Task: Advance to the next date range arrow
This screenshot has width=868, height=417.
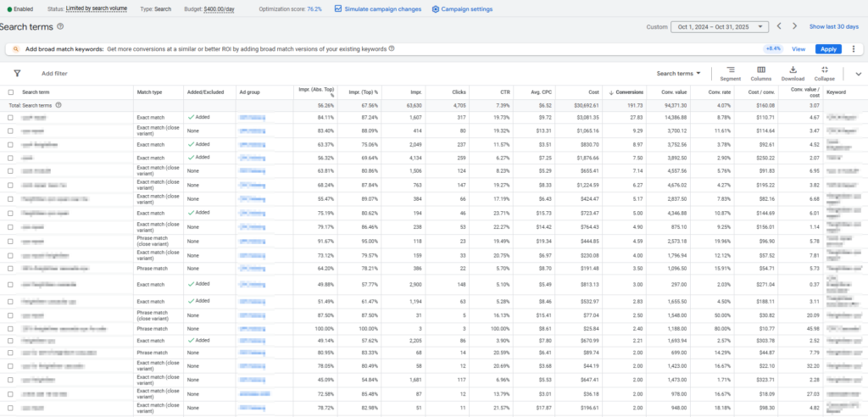Action: (793, 27)
